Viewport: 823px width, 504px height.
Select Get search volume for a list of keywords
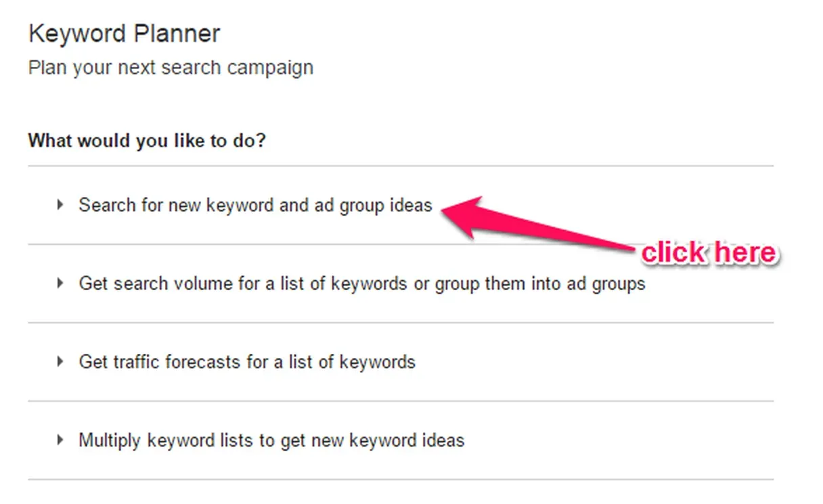[x=362, y=283]
